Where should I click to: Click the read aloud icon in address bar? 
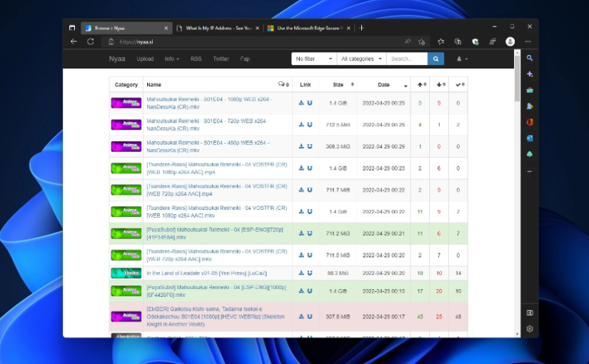click(x=408, y=41)
